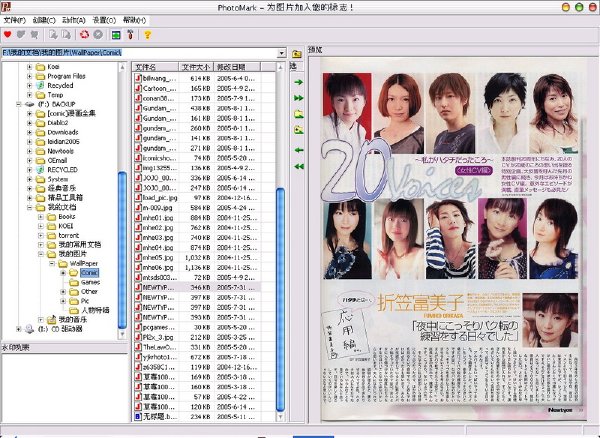
Task: Collapse the WallPaper folder node
Action: [52, 263]
